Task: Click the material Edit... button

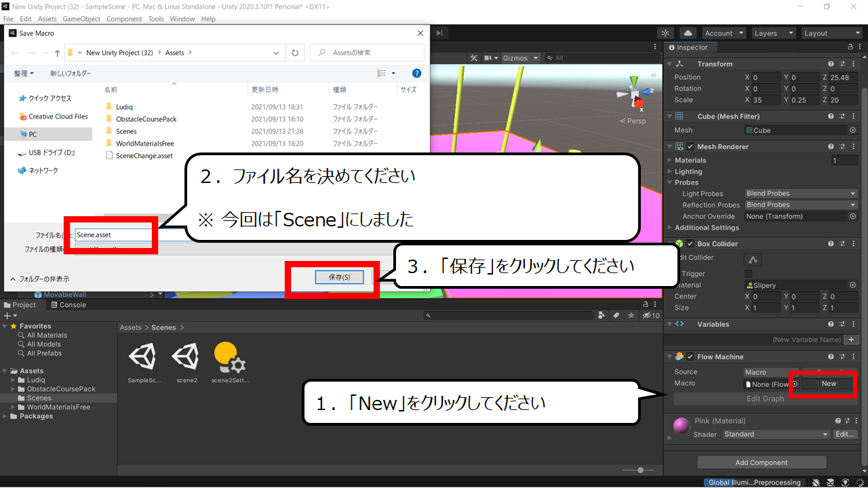Action: (845, 434)
